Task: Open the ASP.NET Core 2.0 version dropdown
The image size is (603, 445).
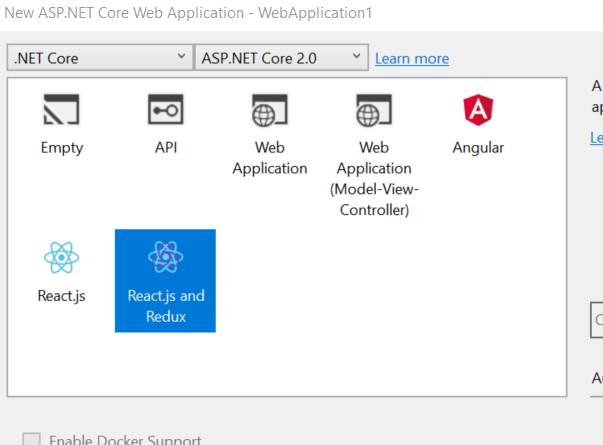Action: [282, 58]
